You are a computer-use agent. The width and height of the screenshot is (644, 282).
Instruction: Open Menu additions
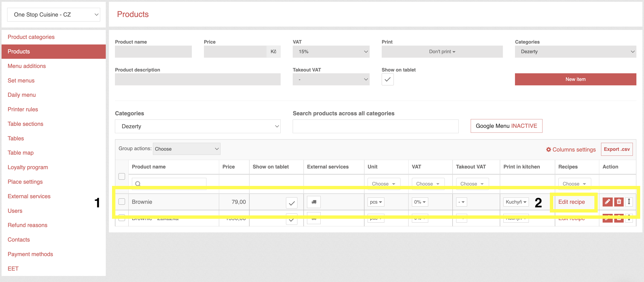27,66
